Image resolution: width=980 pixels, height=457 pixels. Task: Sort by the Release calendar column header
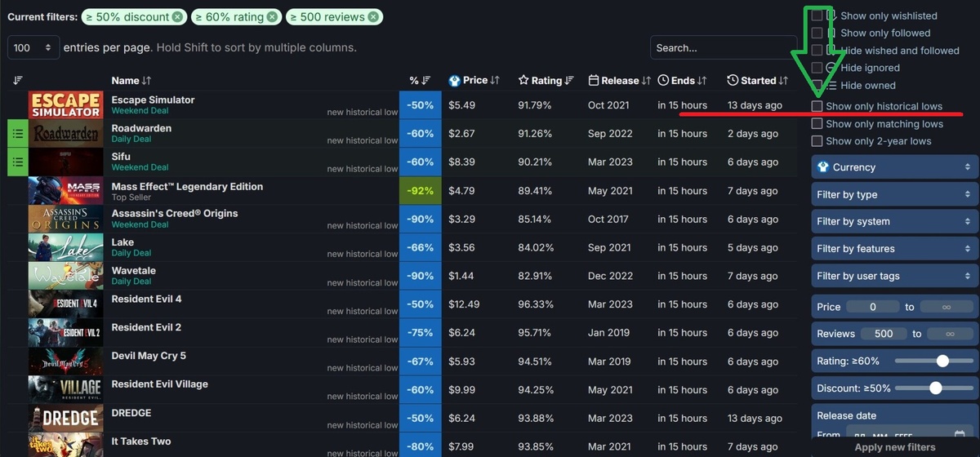point(620,80)
